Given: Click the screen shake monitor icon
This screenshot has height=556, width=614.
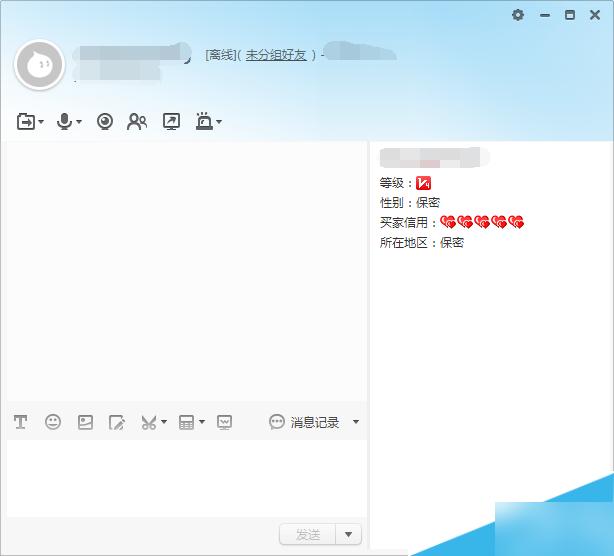Looking at the screenshot, I should pos(224,422).
